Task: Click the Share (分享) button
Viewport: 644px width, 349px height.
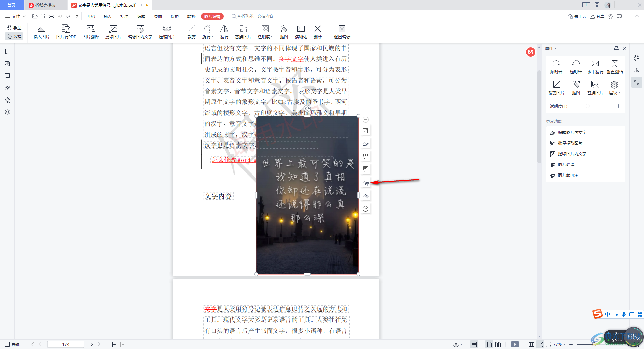Action: (x=597, y=16)
